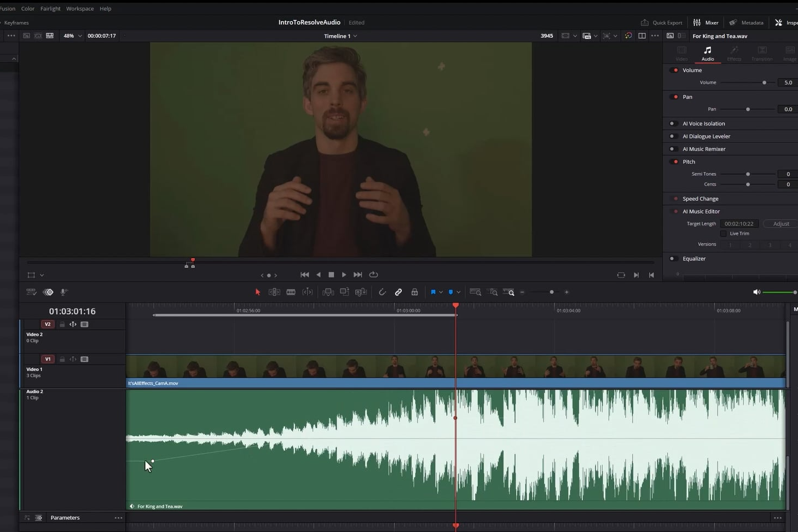The height and width of the screenshot is (532, 798).
Task: Toggle the clip Linked Selection chain icon
Action: pyautogui.click(x=398, y=292)
